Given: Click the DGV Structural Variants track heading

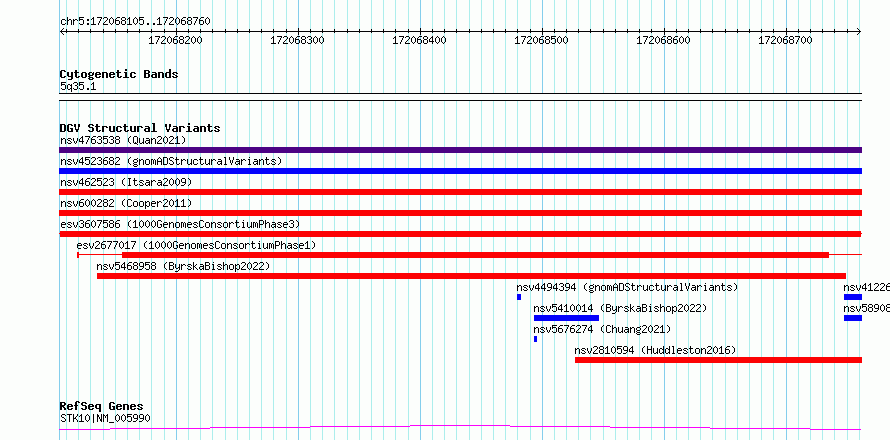Looking at the screenshot, I should [140, 128].
